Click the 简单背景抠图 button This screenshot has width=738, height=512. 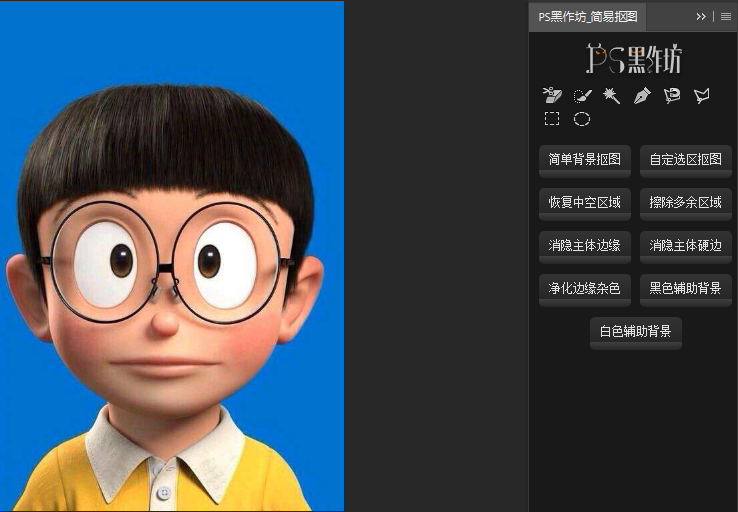pos(585,161)
